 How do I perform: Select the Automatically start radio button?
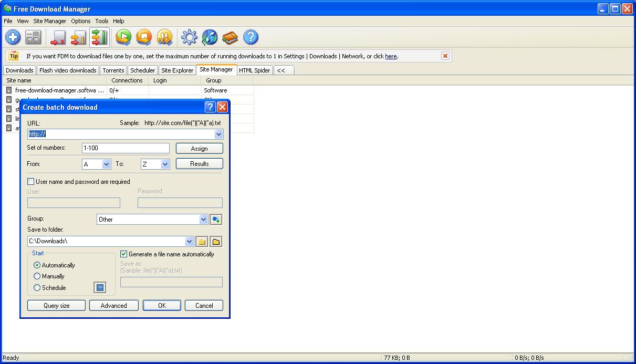[37, 265]
